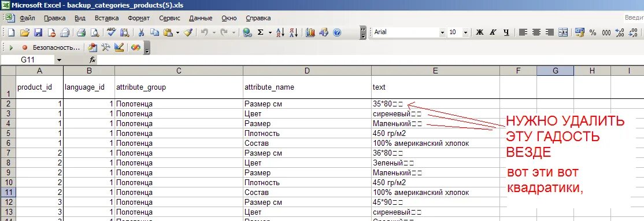Expand the Arial font name dropdown

[x=442, y=32]
